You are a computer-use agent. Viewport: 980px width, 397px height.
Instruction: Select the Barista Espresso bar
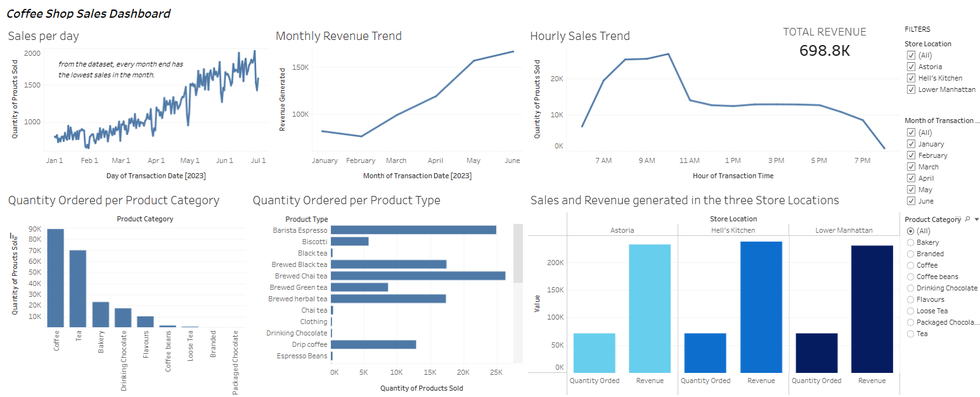point(412,230)
